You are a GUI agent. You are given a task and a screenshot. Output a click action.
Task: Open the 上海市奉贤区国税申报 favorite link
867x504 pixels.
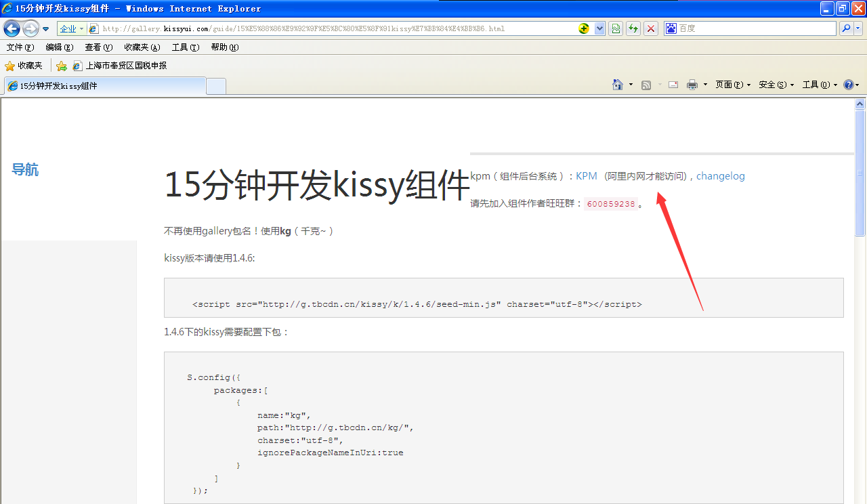(x=120, y=66)
